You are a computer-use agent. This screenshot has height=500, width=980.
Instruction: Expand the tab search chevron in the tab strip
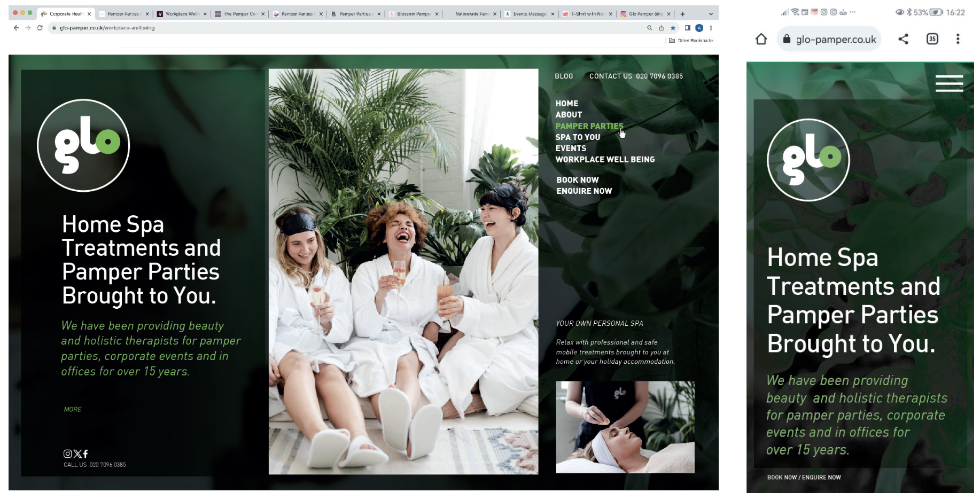(x=711, y=14)
